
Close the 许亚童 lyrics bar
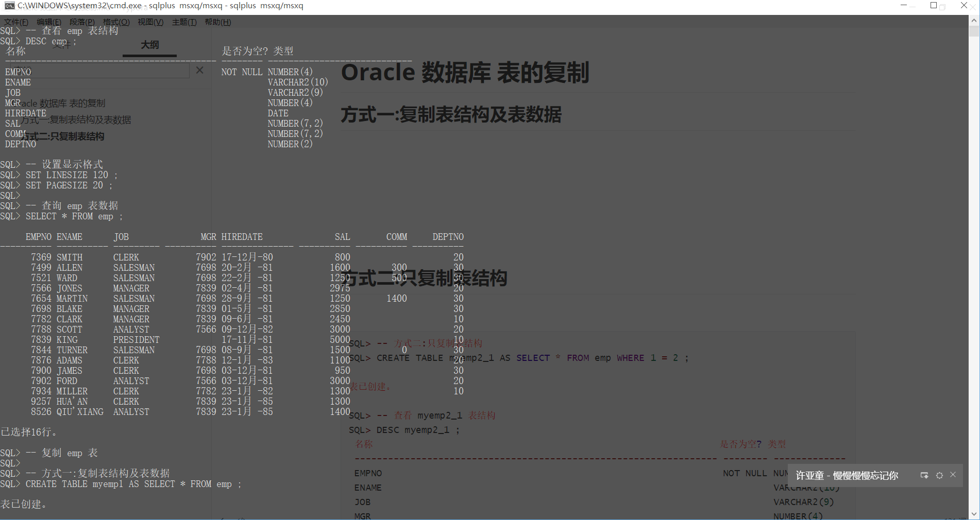(953, 475)
